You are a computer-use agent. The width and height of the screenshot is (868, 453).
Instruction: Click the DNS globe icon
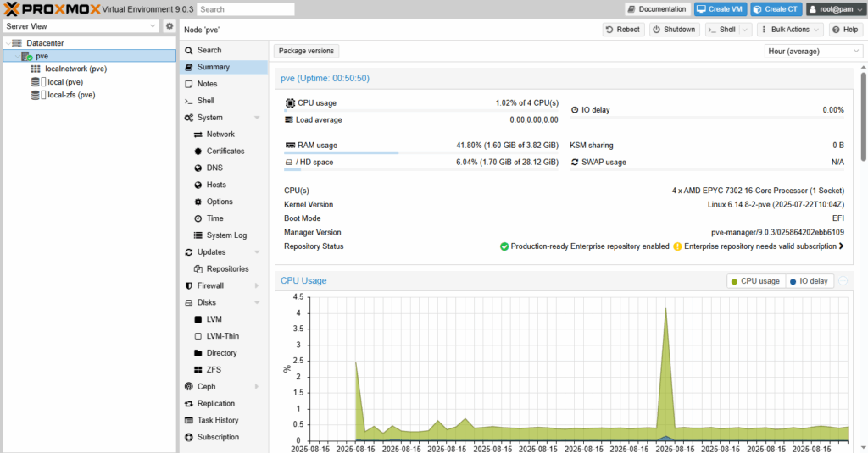[198, 168]
